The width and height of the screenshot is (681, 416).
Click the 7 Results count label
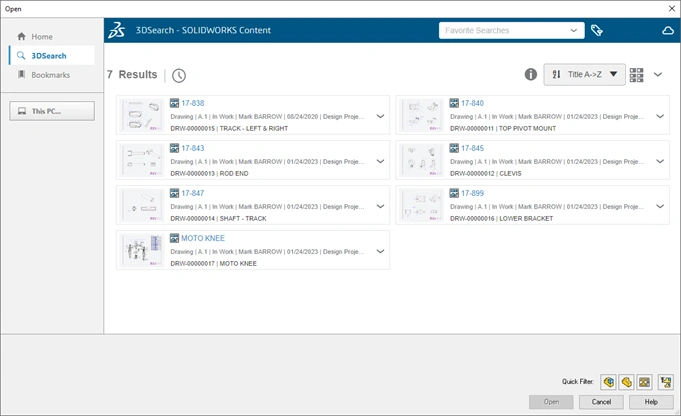(x=132, y=75)
